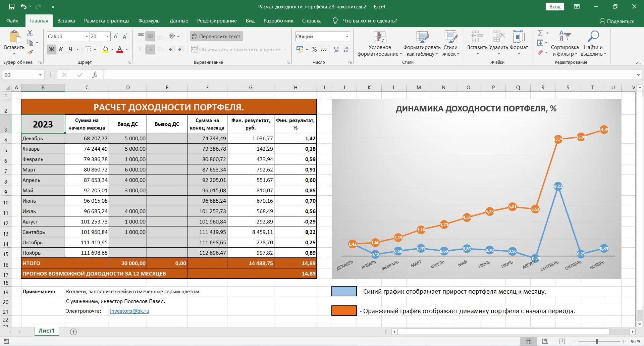Click the Insert Function fx icon
The image size is (644, 346).
click(x=95, y=75)
